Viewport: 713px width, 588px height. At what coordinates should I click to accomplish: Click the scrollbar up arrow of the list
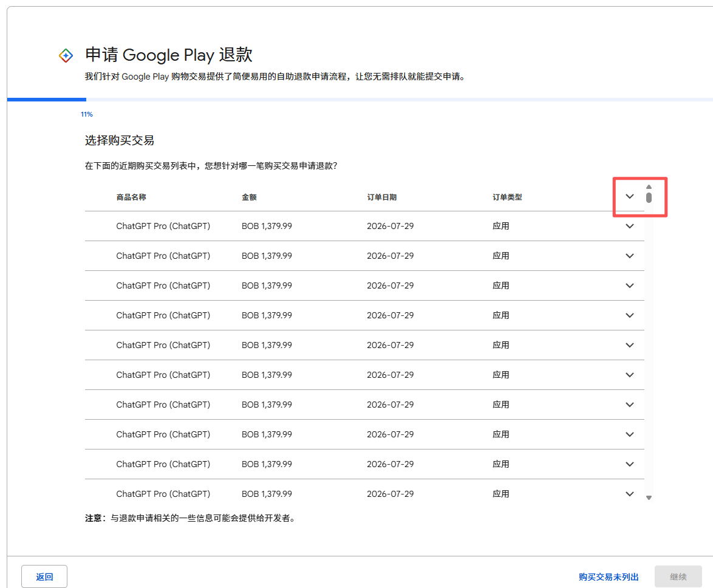(x=649, y=187)
